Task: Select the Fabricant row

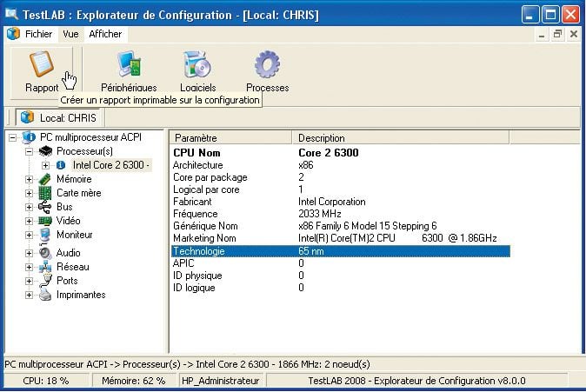Action: click(x=341, y=202)
